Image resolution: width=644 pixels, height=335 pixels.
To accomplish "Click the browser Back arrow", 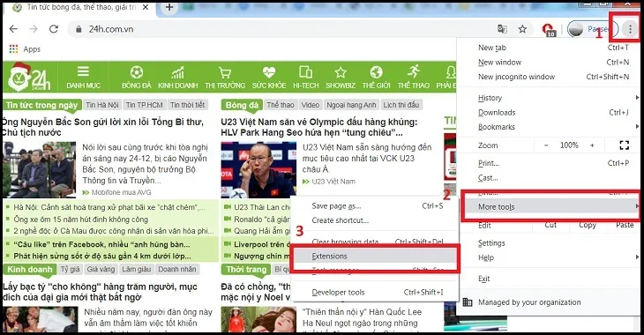I will (13, 29).
